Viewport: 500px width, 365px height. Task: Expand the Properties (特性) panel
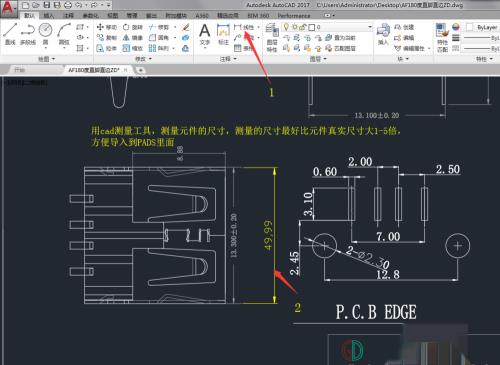tap(484, 59)
